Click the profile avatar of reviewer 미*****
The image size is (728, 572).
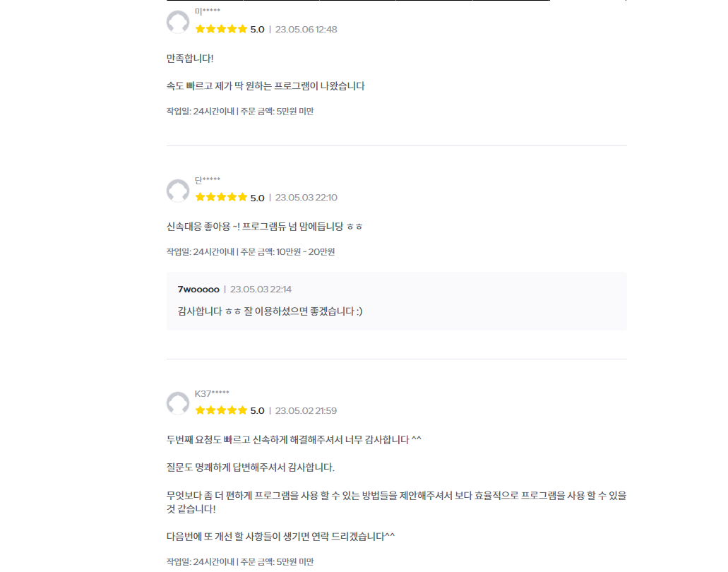tap(178, 22)
